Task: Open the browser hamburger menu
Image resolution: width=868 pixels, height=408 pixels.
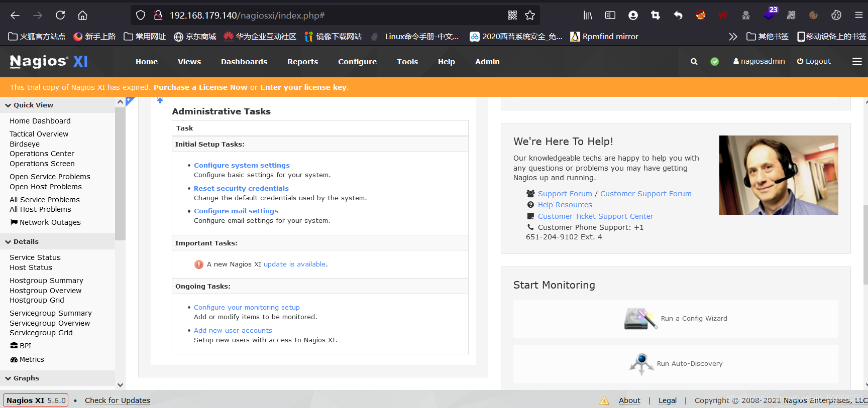Action: [x=859, y=16]
